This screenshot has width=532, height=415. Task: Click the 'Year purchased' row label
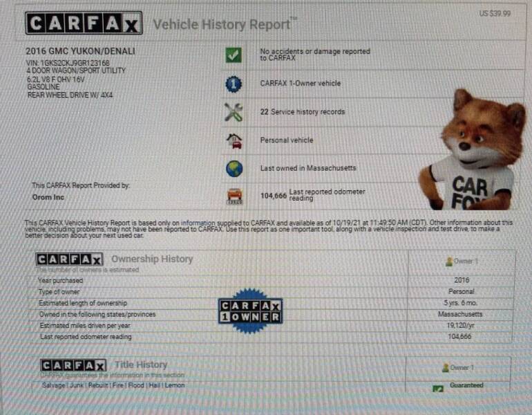point(60,281)
